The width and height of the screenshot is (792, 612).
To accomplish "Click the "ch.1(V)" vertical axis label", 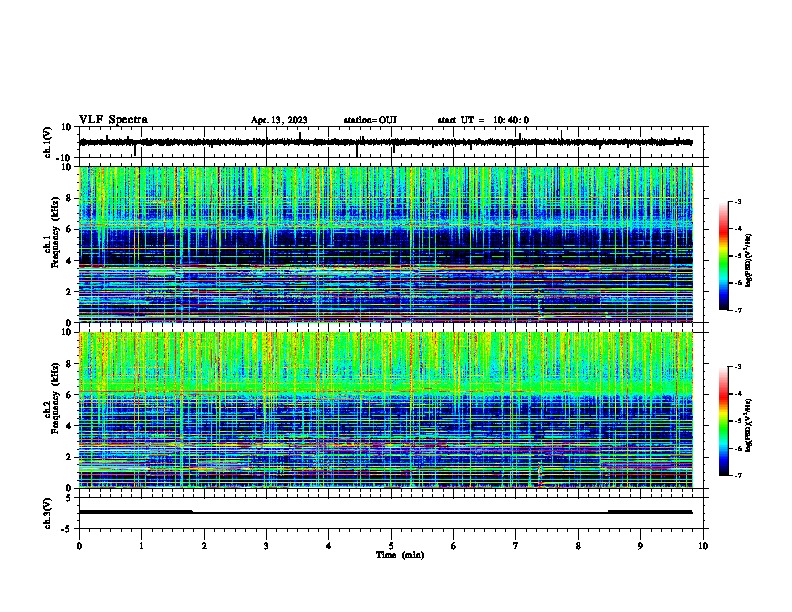I will pyautogui.click(x=48, y=142).
